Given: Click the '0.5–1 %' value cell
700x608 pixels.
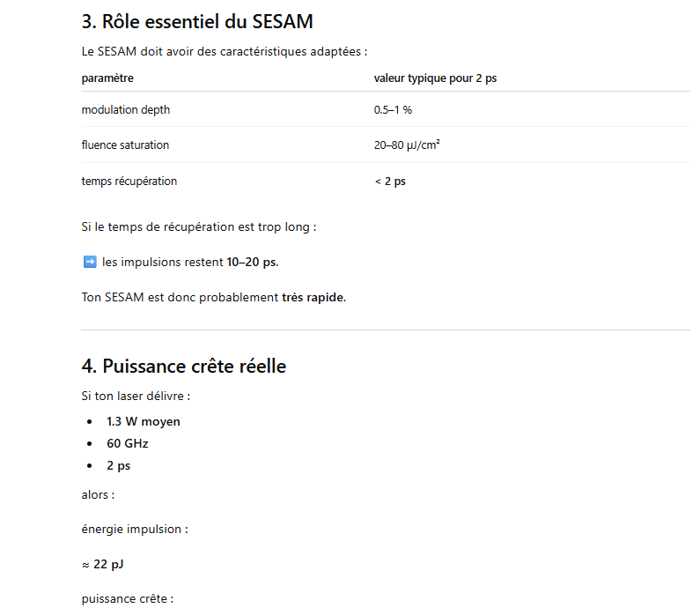Looking at the screenshot, I should point(393,110).
